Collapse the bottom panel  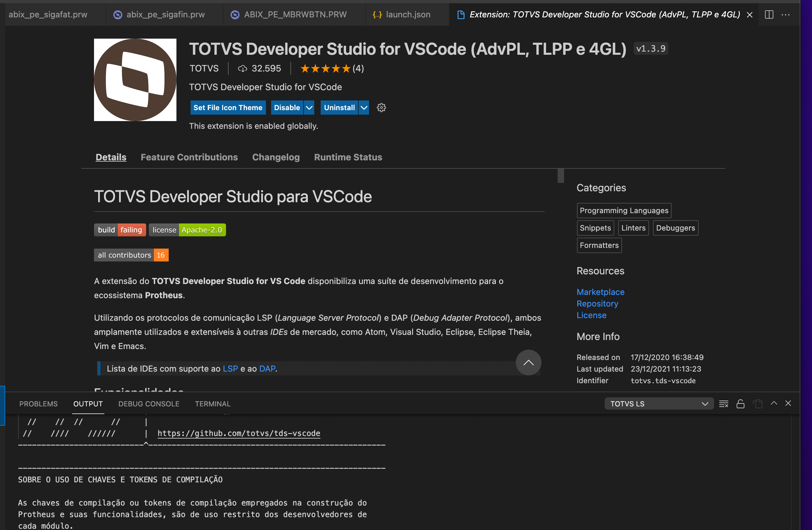click(788, 403)
